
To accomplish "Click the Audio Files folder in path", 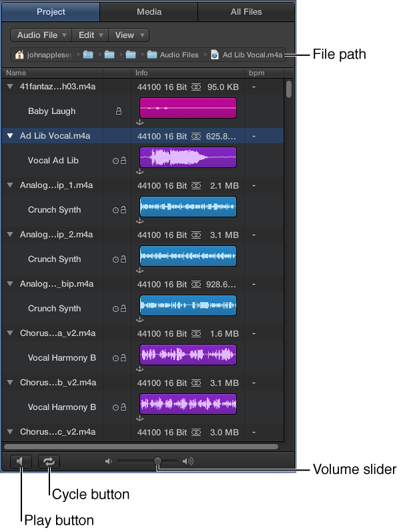I will [173, 55].
